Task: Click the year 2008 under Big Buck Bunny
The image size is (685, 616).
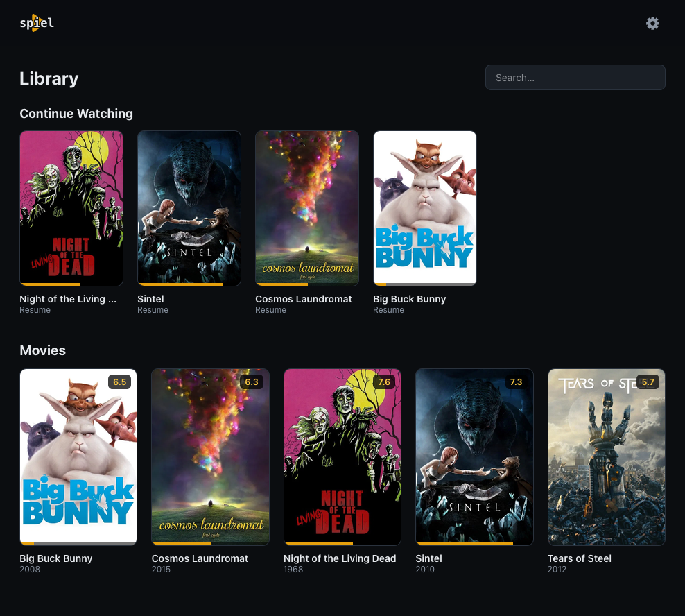Action: click(30, 570)
